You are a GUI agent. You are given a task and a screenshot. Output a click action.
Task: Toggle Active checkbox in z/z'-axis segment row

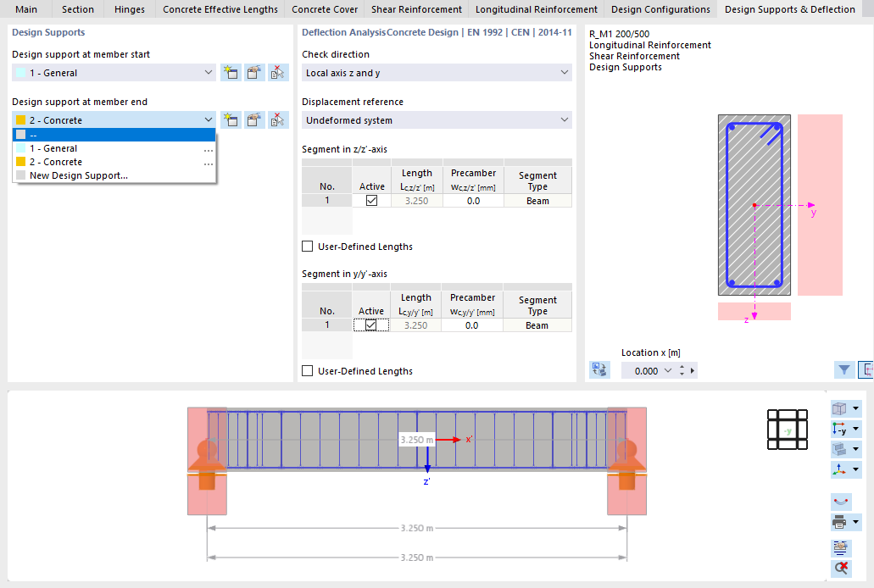[x=371, y=201]
